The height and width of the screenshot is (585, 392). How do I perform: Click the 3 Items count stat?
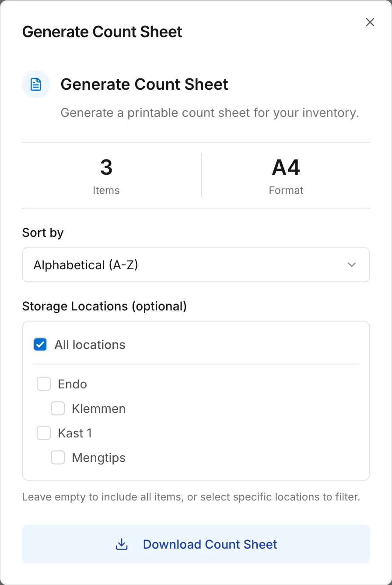pyautogui.click(x=106, y=176)
